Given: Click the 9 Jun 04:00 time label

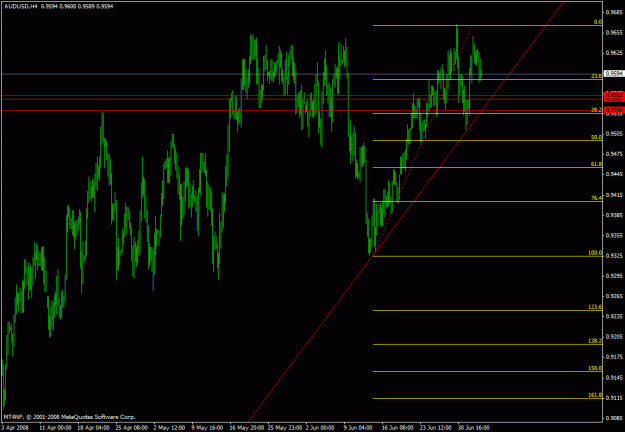Looking at the screenshot, I should click(x=360, y=428).
